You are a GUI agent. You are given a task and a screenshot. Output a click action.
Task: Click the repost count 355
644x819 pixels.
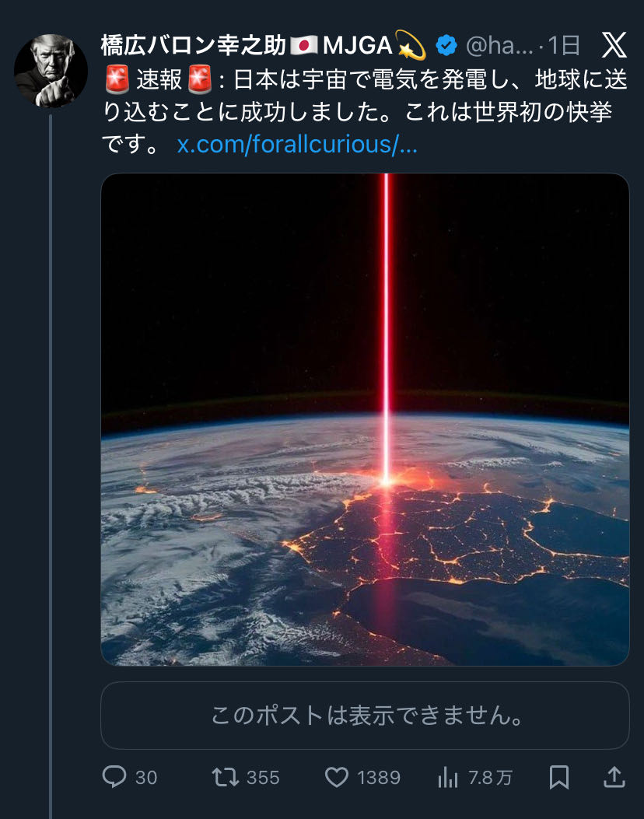click(x=263, y=777)
